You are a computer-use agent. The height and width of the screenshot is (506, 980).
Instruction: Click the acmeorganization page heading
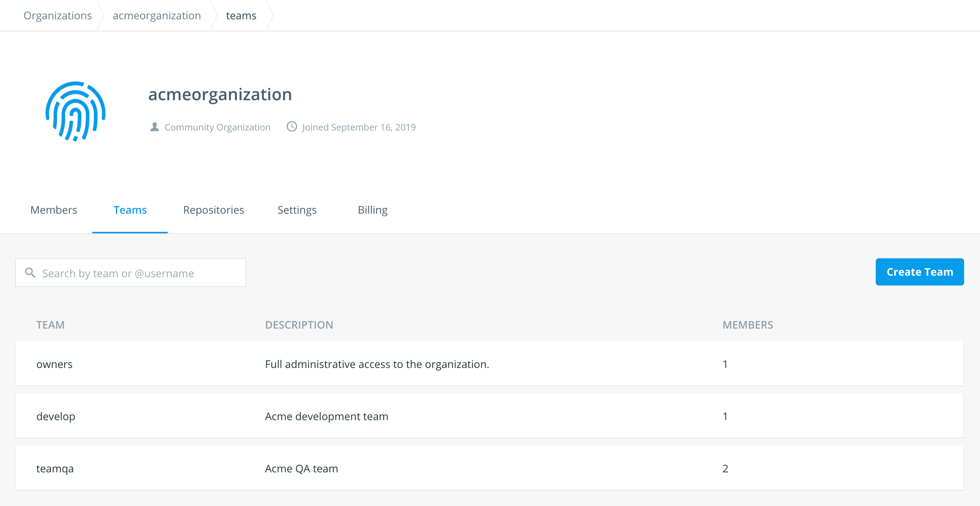220,94
